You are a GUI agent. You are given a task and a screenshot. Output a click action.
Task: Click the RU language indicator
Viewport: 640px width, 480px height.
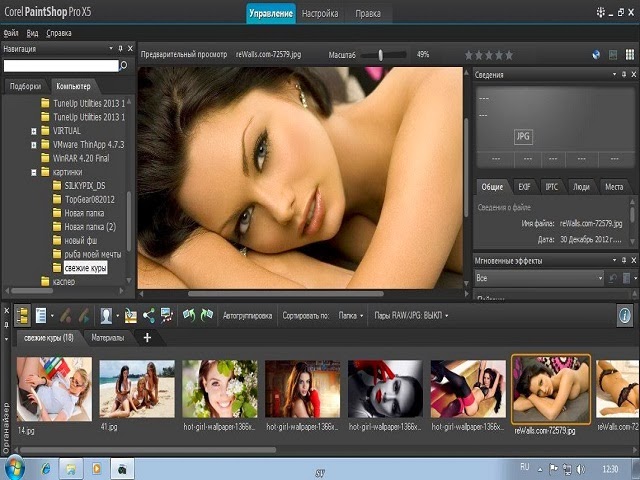tap(525, 467)
